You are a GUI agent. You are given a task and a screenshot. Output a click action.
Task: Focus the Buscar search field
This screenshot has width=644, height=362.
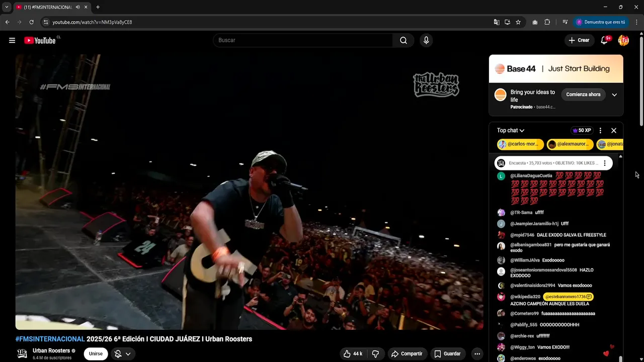303,40
